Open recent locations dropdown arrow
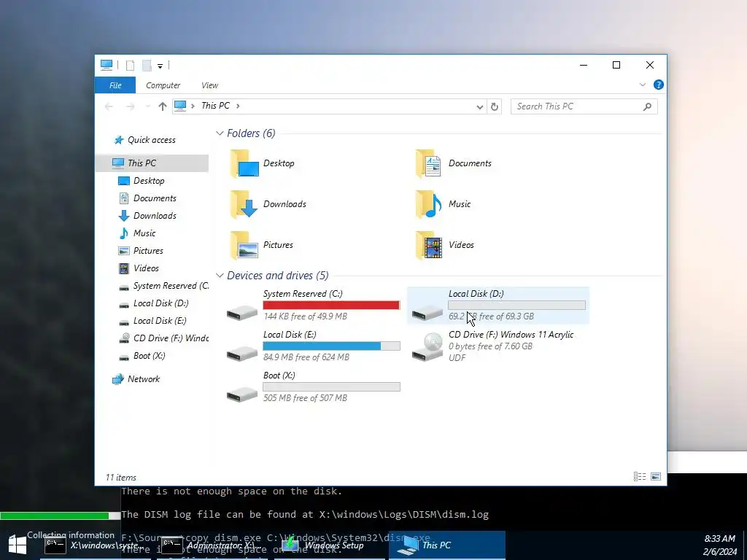Screen dimensions: 747x560 coord(147,106)
